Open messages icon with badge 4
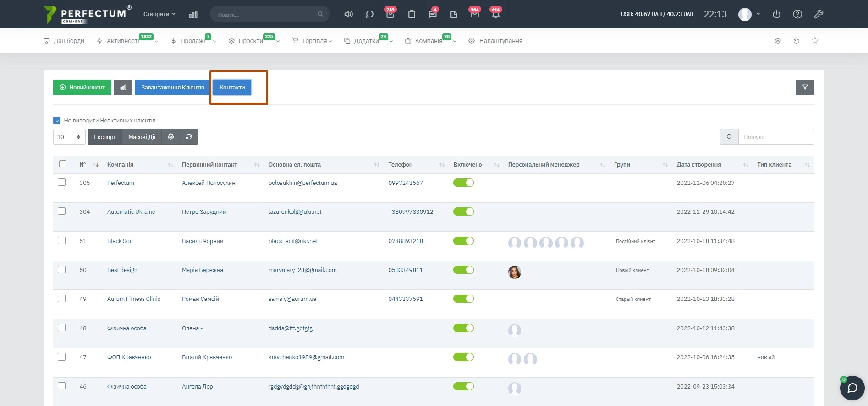Viewport: 868px width, 406px height. coord(433,14)
